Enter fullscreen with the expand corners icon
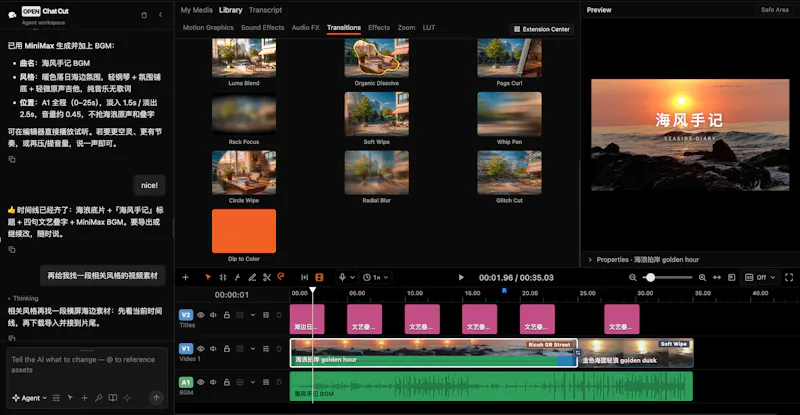 click(789, 277)
